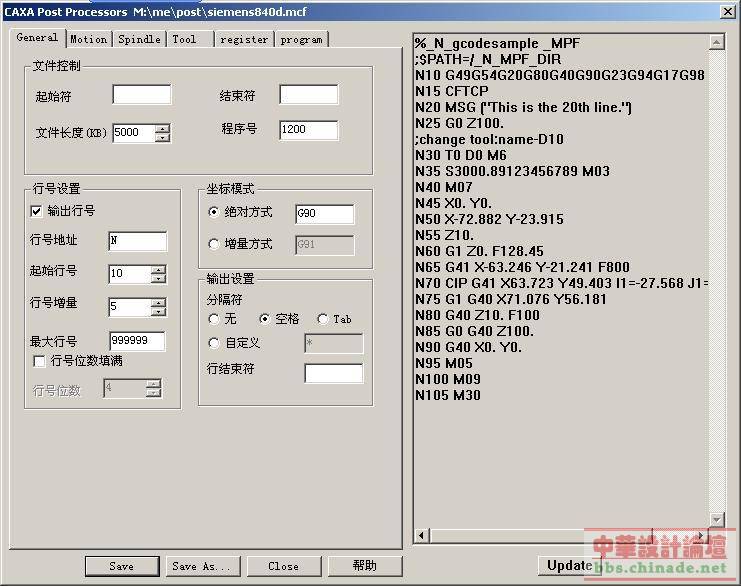
Task: Open 帮助 help button
Action: tap(365, 566)
